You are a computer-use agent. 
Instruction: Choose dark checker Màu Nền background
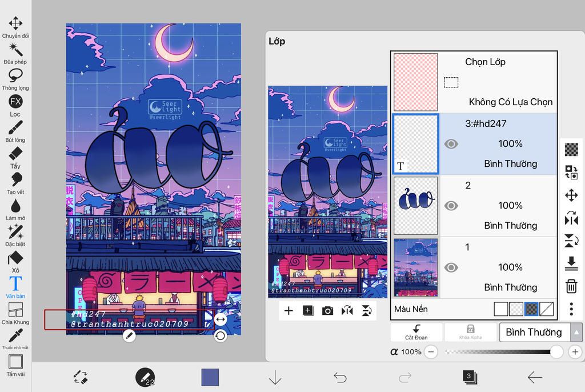[531, 309]
